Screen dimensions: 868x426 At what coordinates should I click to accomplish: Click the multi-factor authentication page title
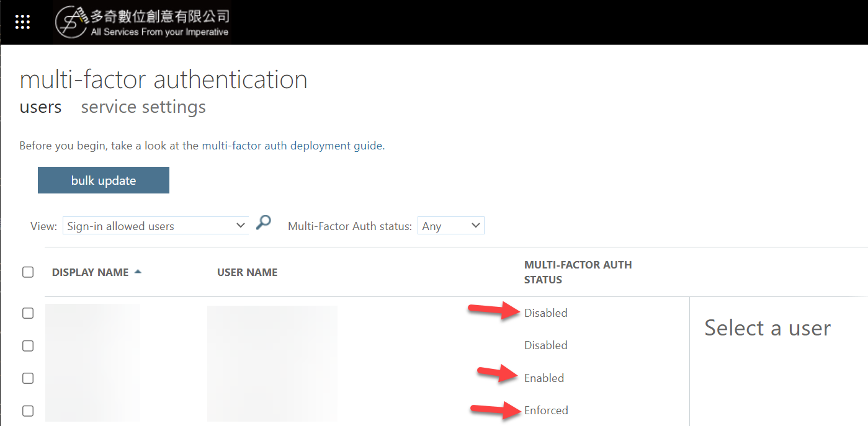[x=164, y=79]
